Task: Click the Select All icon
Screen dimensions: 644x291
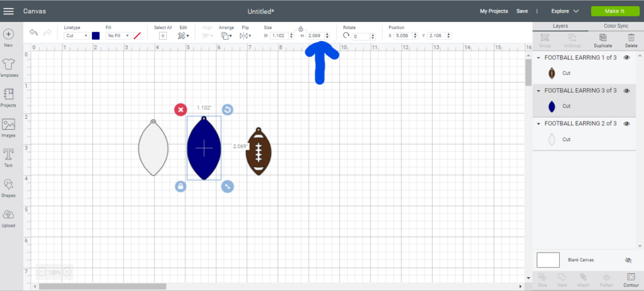Action: coord(163,36)
